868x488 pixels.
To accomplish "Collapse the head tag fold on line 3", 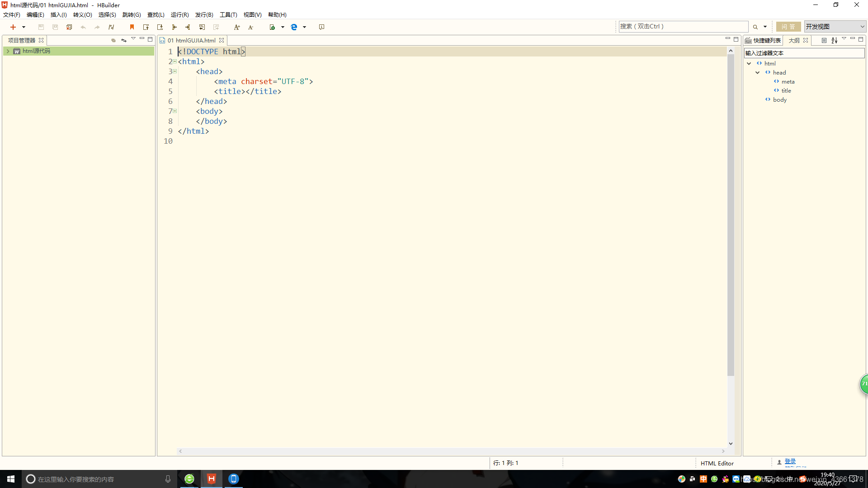I will pos(175,71).
